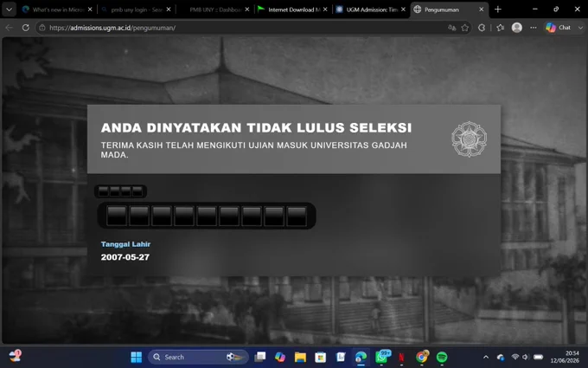Open File Explorer from the taskbar

[300, 357]
